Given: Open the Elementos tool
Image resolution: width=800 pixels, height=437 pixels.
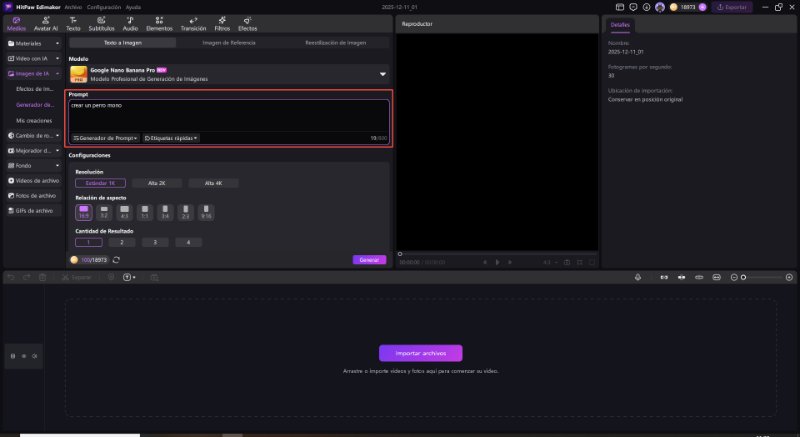Looking at the screenshot, I should pos(159,23).
